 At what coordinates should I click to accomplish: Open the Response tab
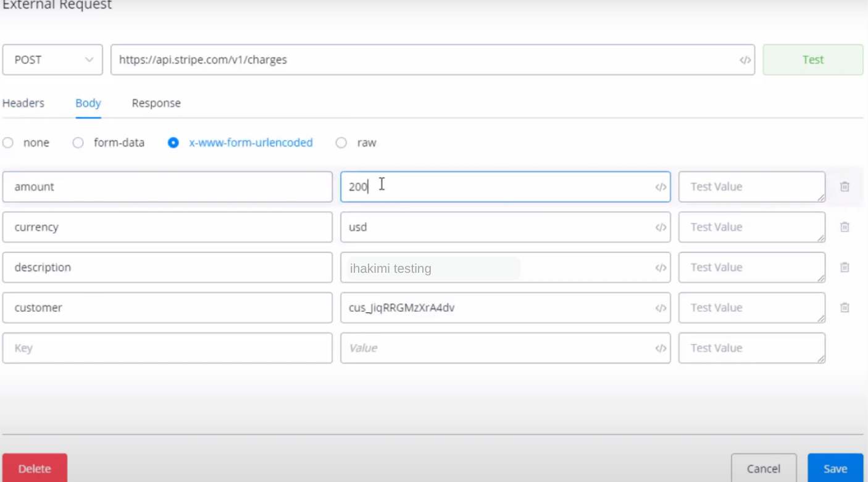156,103
